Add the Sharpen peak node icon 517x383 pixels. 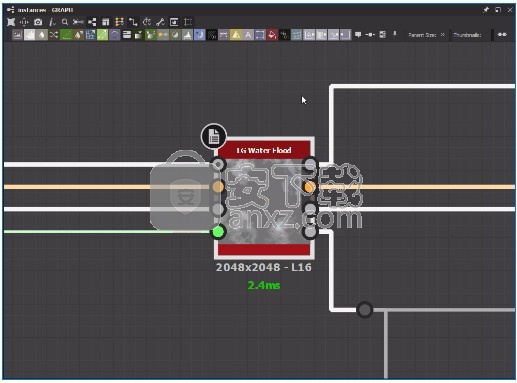pos(187,35)
